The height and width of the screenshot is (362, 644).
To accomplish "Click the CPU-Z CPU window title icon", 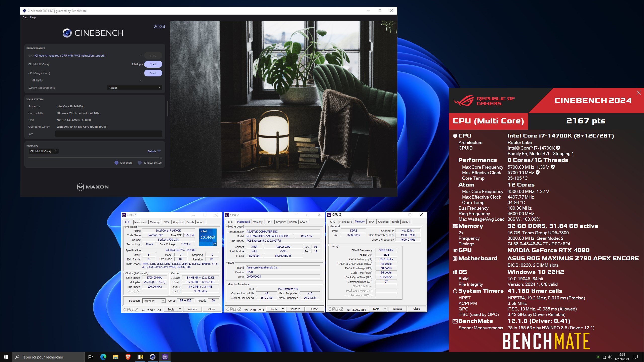I will [124, 215].
